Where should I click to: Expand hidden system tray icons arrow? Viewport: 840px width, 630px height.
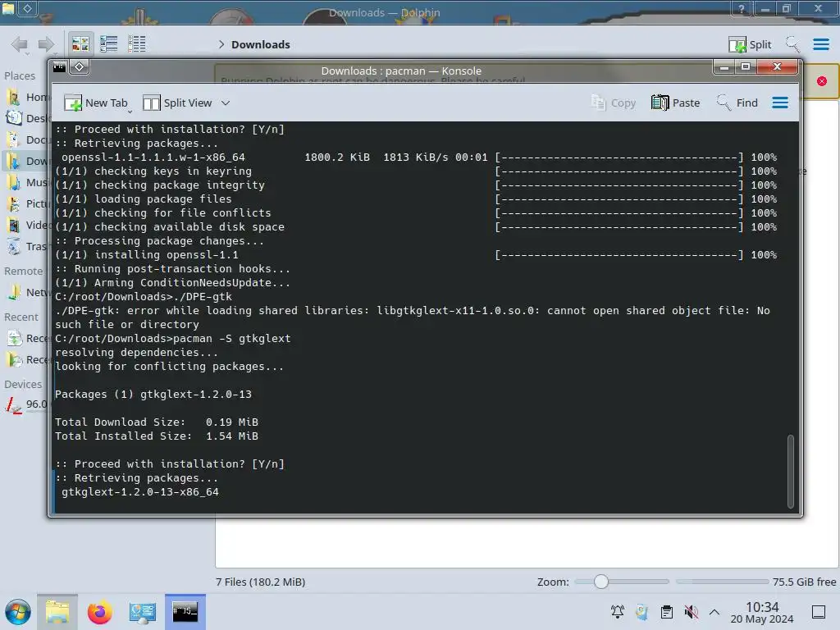click(714, 612)
